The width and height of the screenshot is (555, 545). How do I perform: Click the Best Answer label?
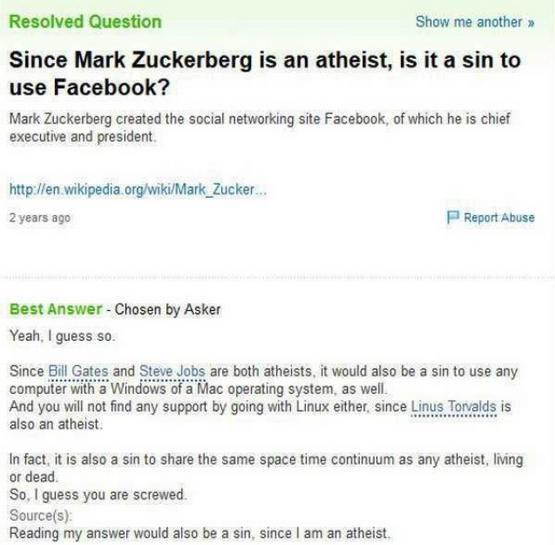[56, 309]
